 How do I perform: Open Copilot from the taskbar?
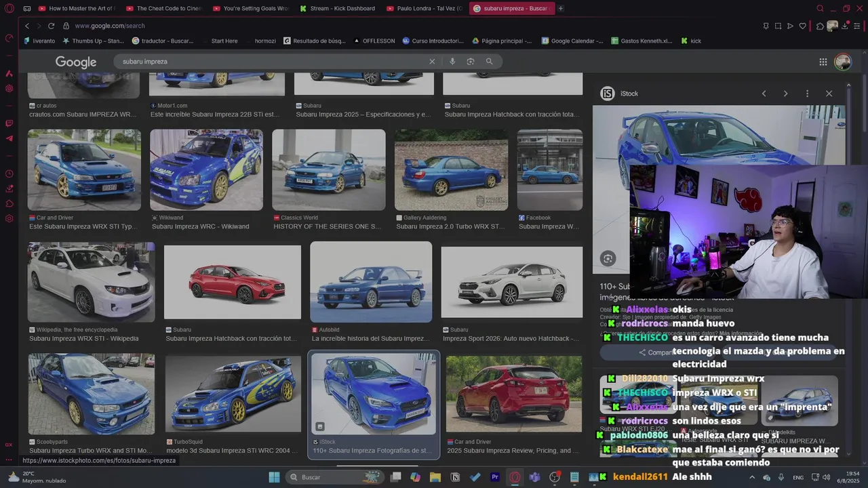pyautogui.click(x=415, y=477)
